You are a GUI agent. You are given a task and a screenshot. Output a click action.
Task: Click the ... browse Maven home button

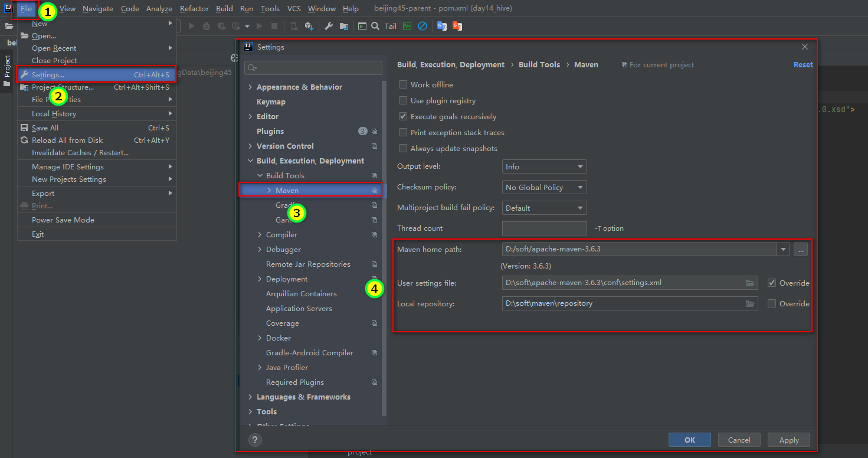click(x=801, y=250)
